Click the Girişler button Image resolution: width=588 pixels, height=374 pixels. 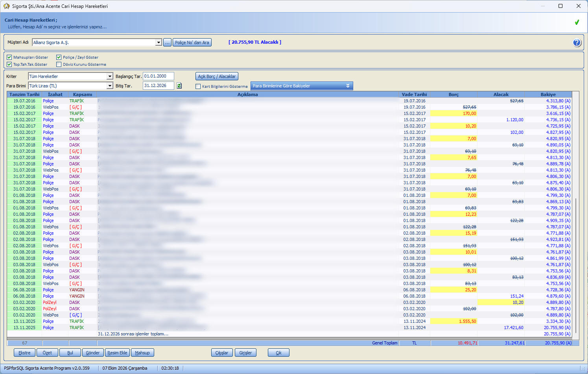point(245,353)
